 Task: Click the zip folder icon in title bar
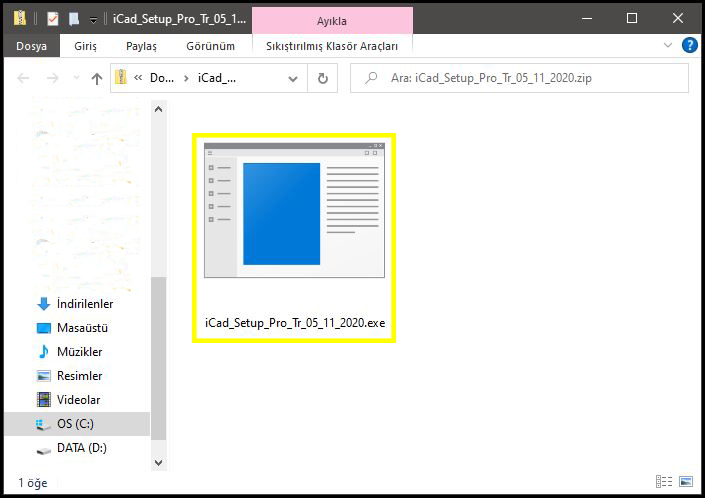tap(19, 18)
